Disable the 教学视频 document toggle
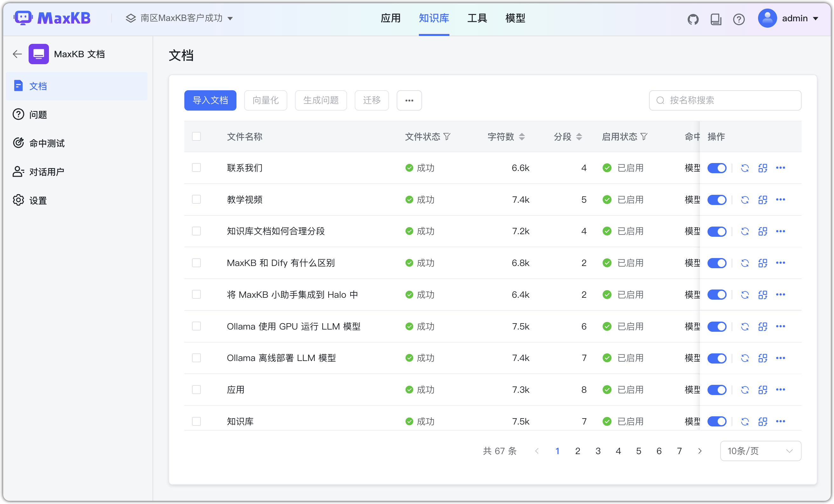The image size is (834, 504). tap(717, 200)
